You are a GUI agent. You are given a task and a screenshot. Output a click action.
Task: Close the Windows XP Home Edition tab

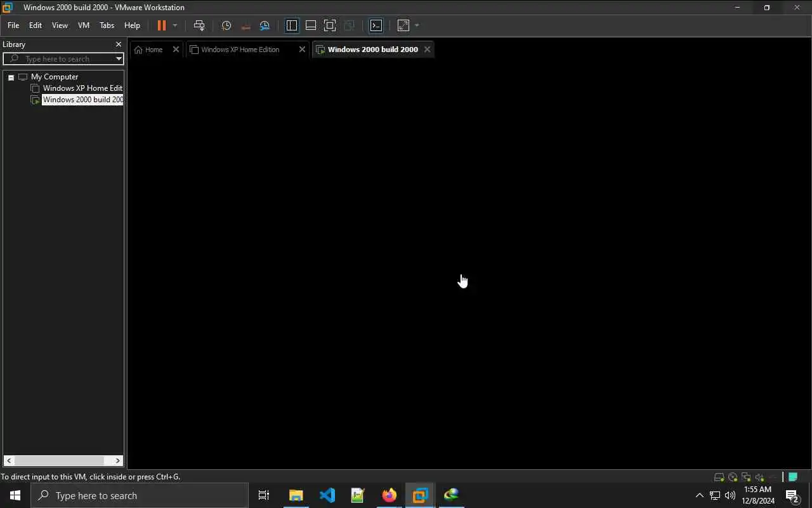click(302, 50)
